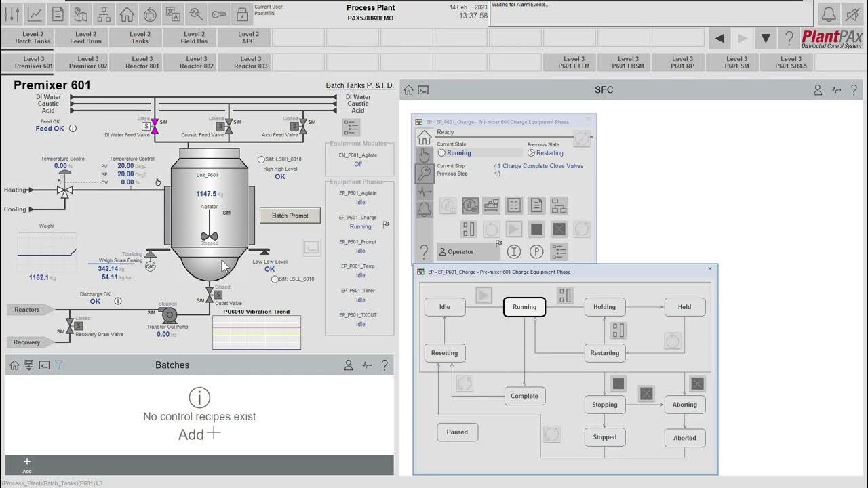Open the language translation icon

pyautogui.click(x=173, y=14)
